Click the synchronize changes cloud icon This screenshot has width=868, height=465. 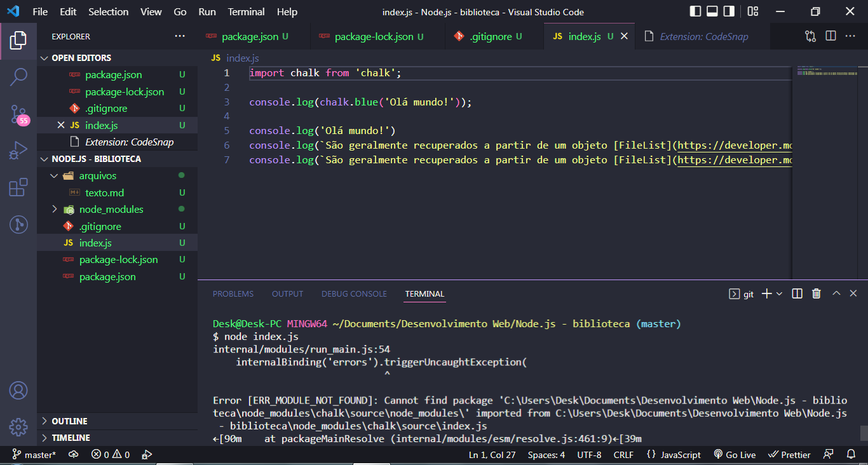(73, 455)
